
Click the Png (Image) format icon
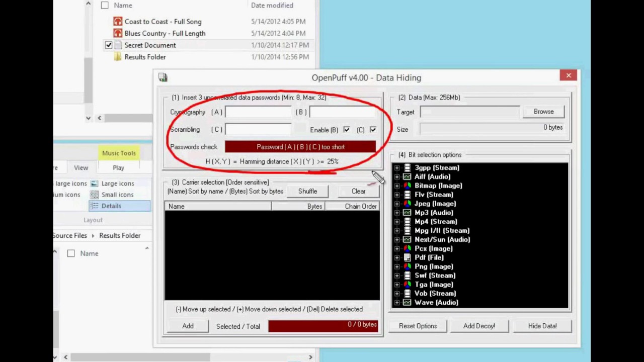[x=407, y=266]
